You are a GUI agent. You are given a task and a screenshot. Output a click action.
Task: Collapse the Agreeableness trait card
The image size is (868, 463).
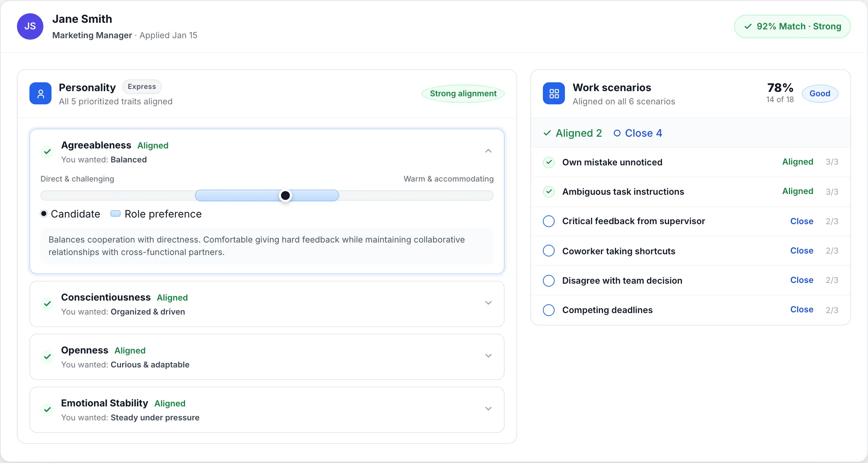tap(488, 151)
